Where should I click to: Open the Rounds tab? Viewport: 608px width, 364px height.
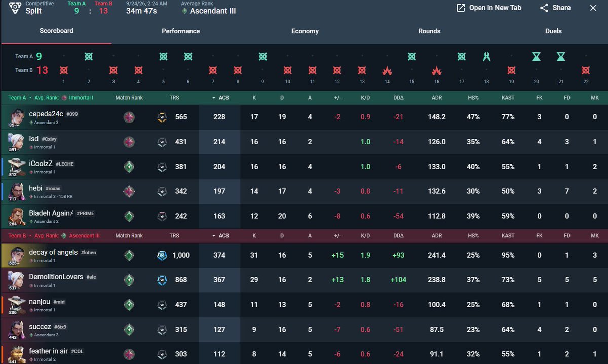pos(429,31)
